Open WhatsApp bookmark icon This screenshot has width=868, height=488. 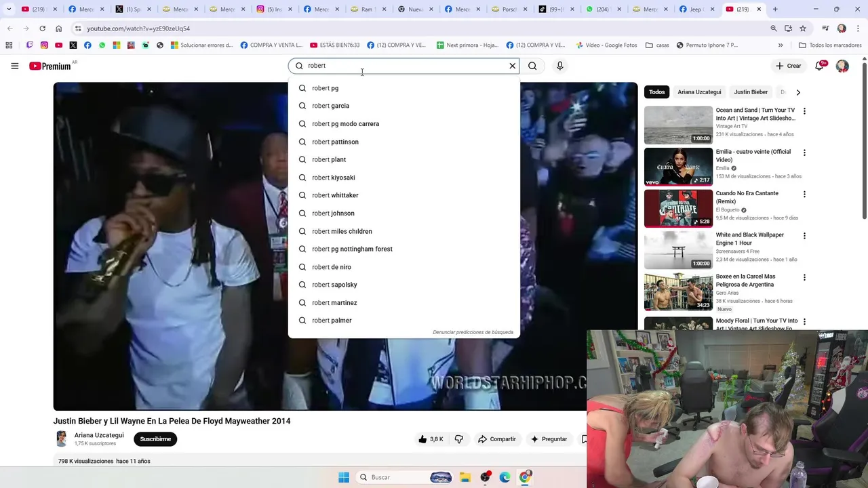(102, 45)
